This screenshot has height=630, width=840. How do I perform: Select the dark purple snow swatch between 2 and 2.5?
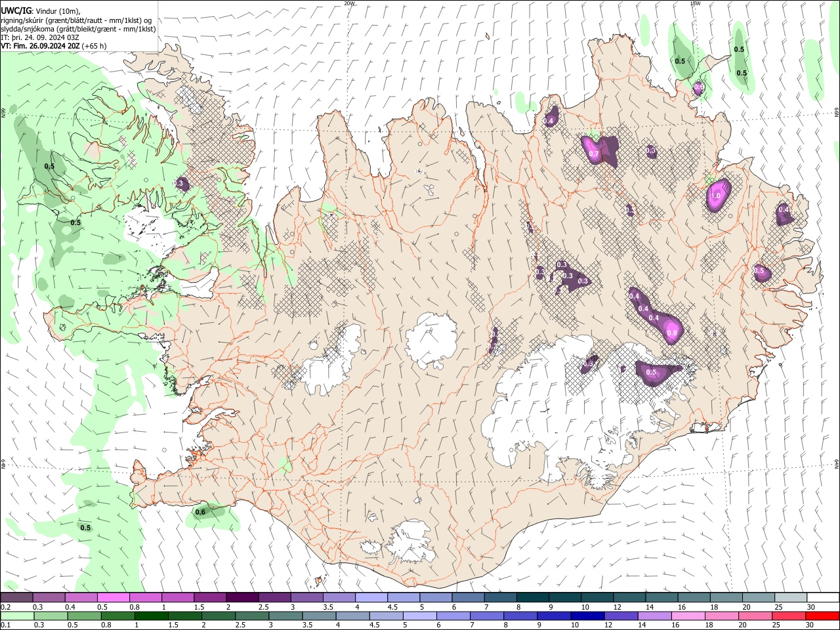click(241, 597)
